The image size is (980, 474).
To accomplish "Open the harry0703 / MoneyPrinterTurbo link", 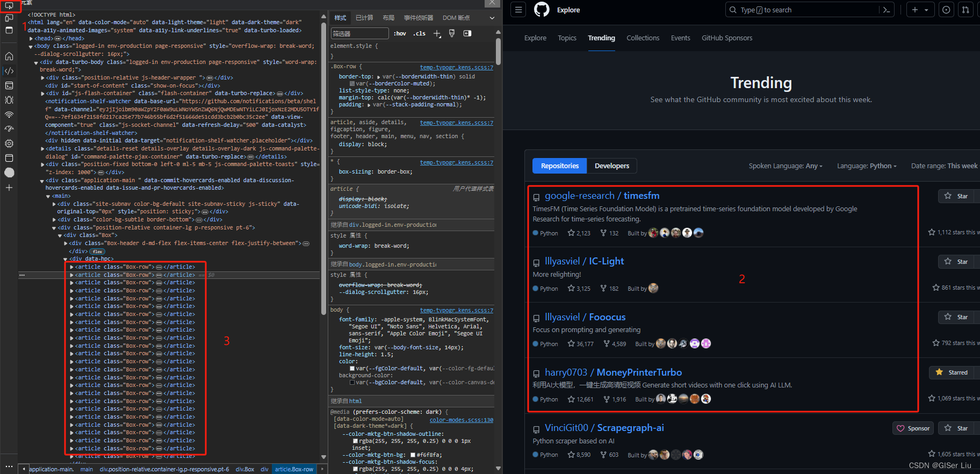I will coord(613,372).
